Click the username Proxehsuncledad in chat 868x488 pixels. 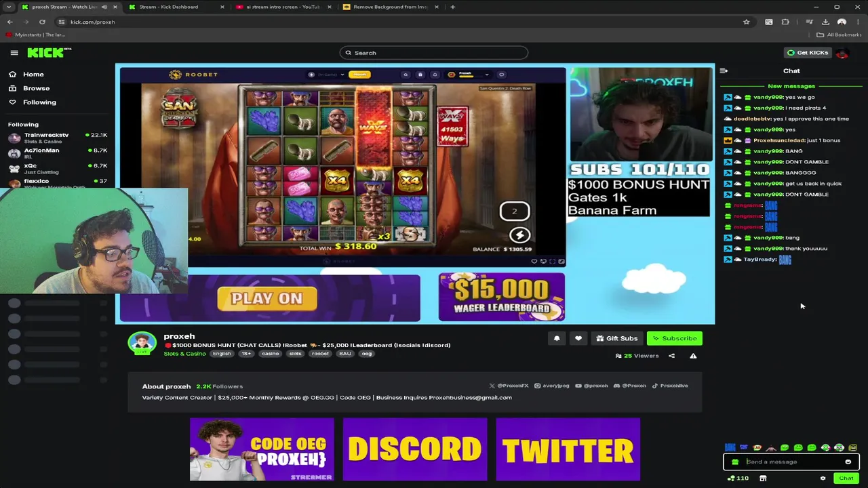(778, 140)
